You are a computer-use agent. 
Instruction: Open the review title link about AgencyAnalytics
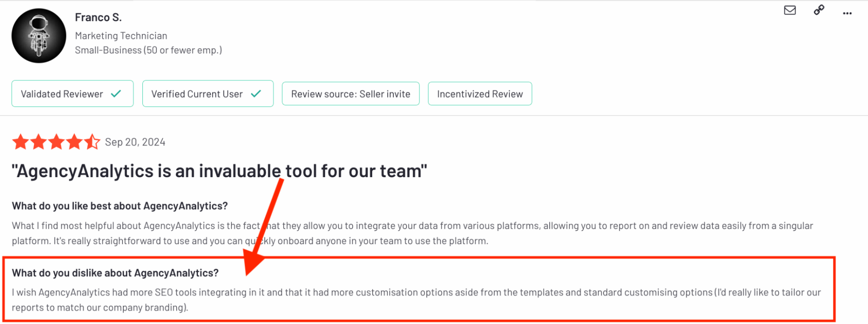[219, 171]
